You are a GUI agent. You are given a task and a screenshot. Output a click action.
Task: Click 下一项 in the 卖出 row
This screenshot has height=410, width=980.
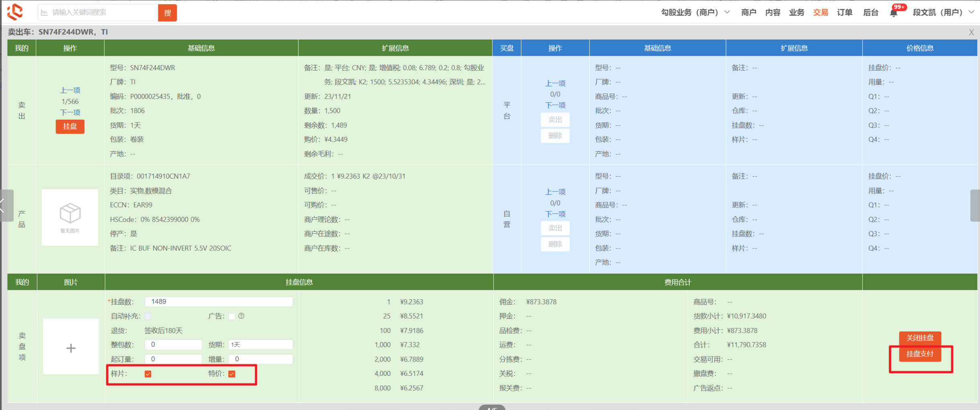pos(70,112)
